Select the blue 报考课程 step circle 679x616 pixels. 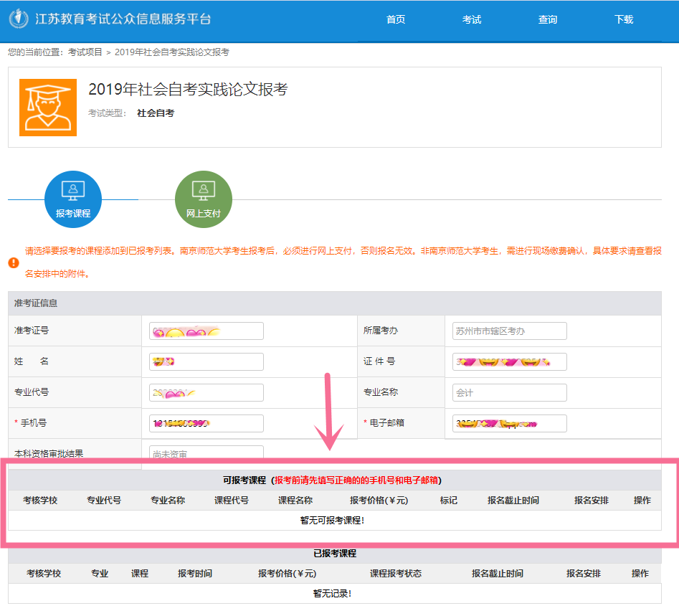73,199
